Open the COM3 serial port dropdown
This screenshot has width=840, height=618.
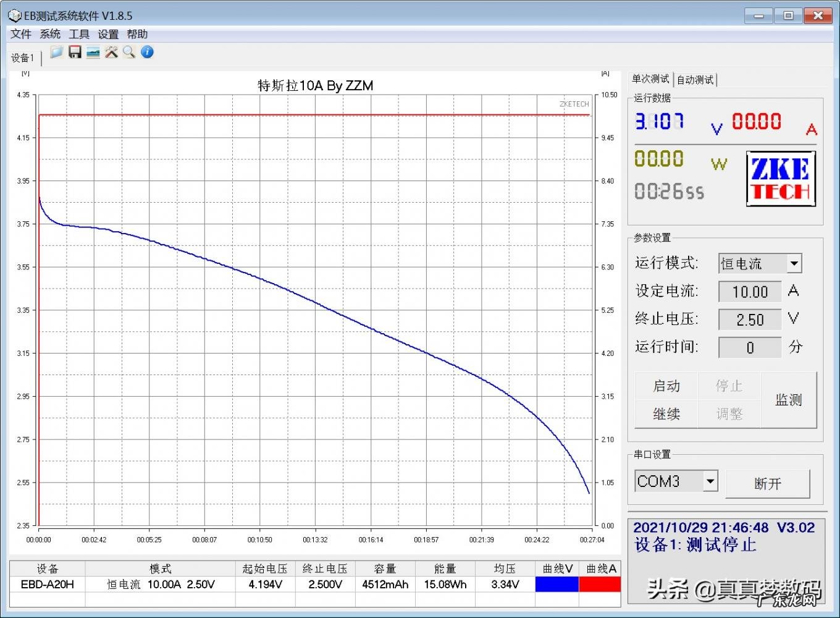(710, 481)
